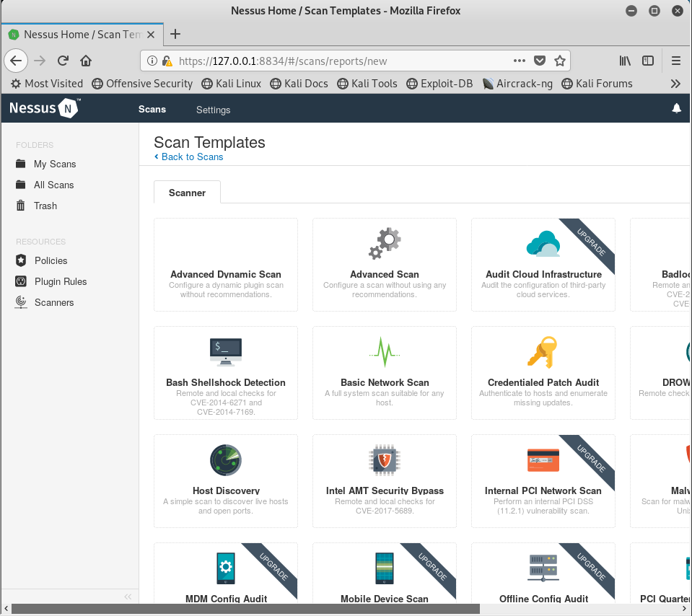The width and height of the screenshot is (692, 616).
Task: Click the scrollbar right arrow
Action: tap(684, 609)
